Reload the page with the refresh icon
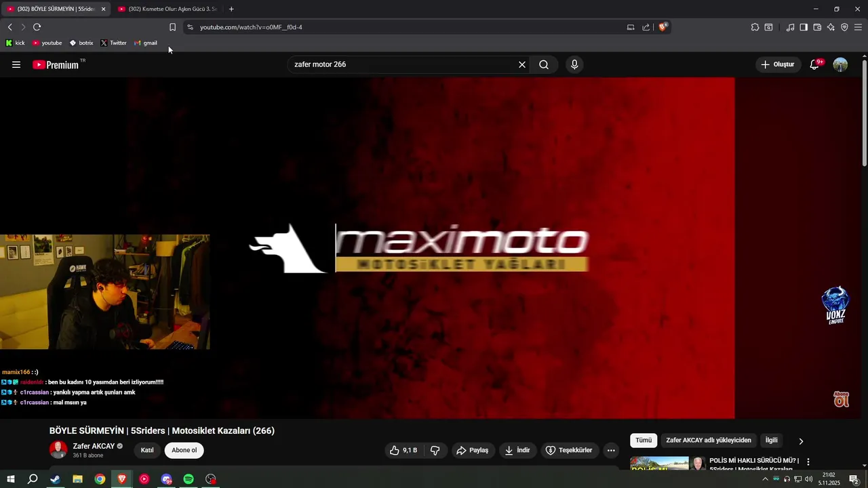868x488 pixels. click(x=37, y=27)
